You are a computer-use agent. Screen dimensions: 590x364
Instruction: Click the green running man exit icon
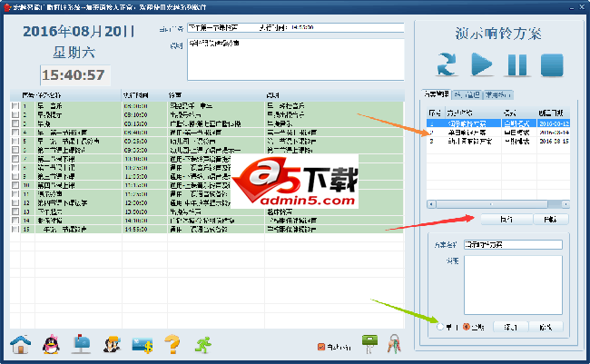203,344
